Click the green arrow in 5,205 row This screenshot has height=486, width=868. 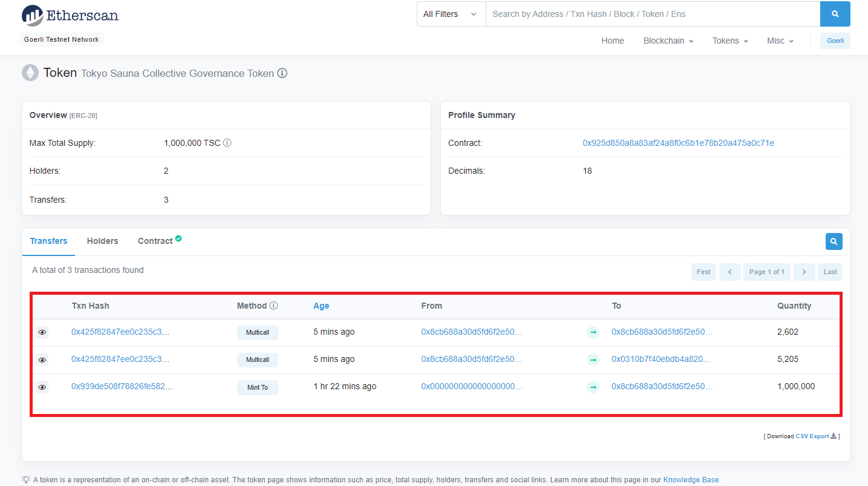click(593, 360)
